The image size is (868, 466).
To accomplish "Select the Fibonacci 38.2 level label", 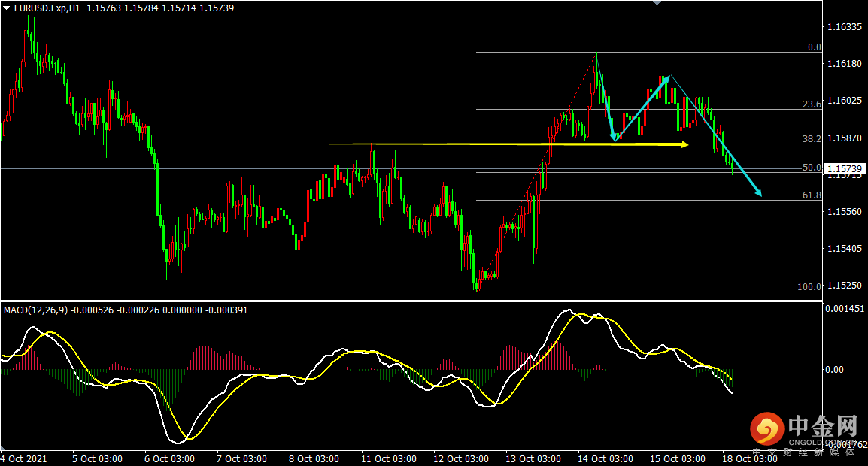I will pos(812,139).
